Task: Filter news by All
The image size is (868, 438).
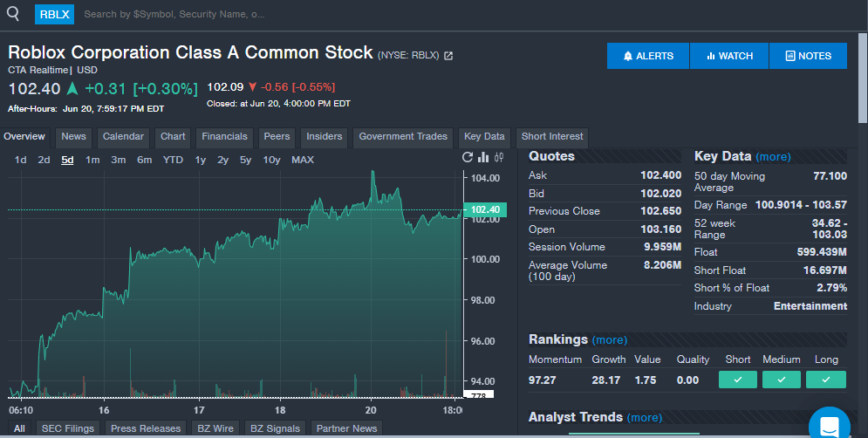Action: click(x=19, y=428)
